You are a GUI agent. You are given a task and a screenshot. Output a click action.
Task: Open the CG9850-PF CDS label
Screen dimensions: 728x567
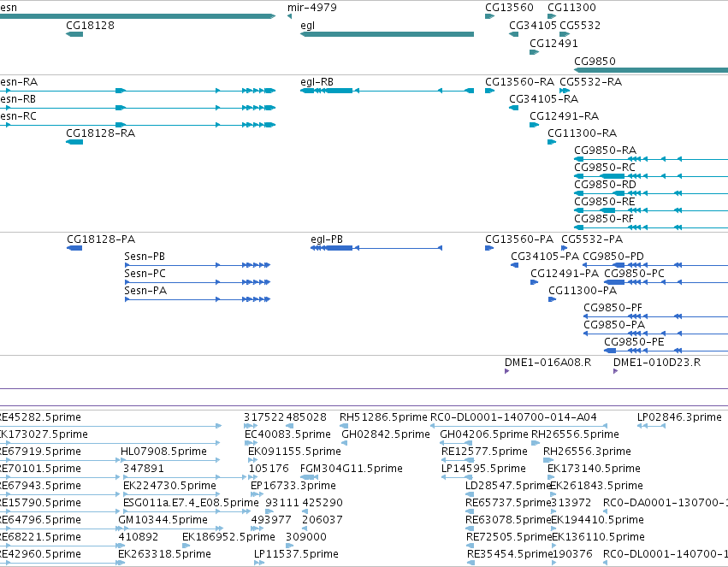pyautogui.click(x=613, y=308)
